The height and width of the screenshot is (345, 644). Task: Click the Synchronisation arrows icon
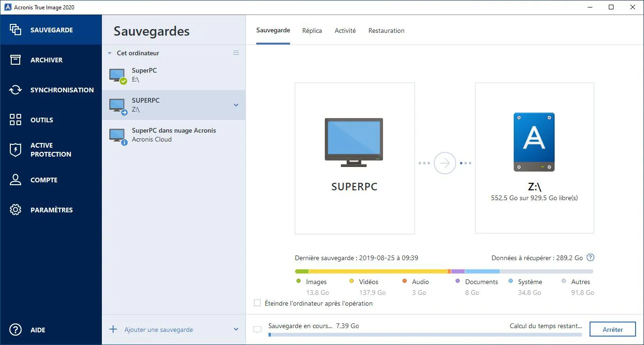coord(15,90)
